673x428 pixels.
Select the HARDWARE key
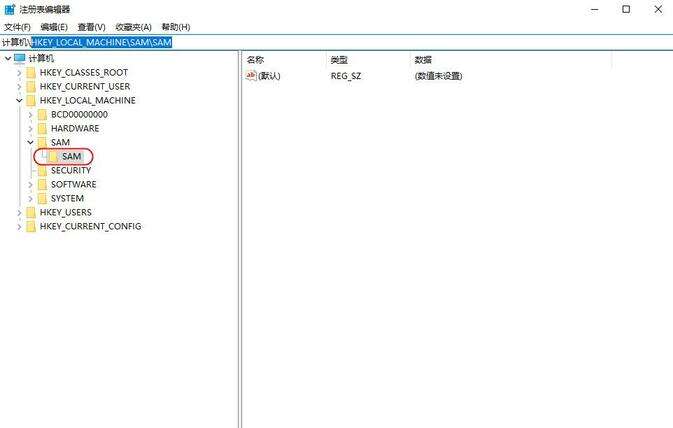coord(75,128)
